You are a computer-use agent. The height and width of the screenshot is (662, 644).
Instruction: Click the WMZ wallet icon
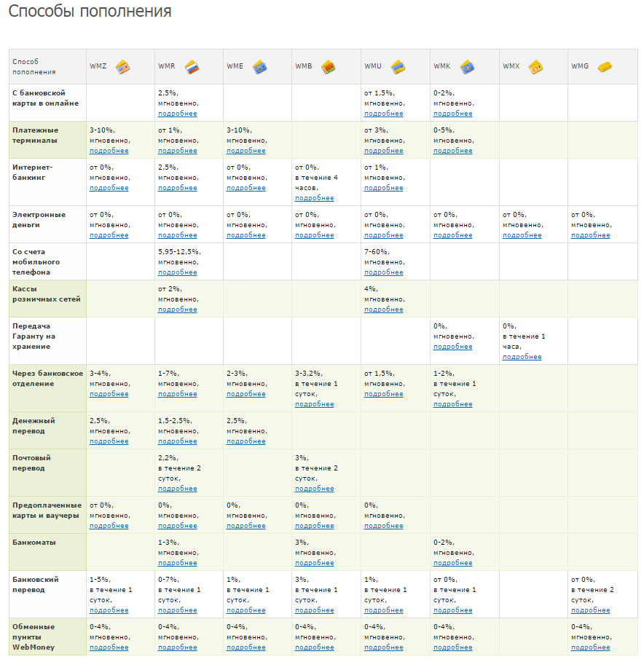point(122,67)
